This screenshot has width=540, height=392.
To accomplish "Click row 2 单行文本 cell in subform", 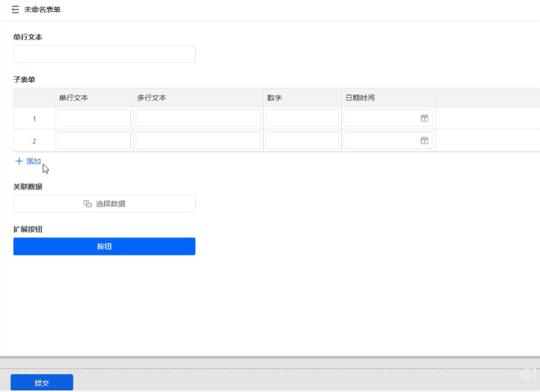I will [94, 140].
